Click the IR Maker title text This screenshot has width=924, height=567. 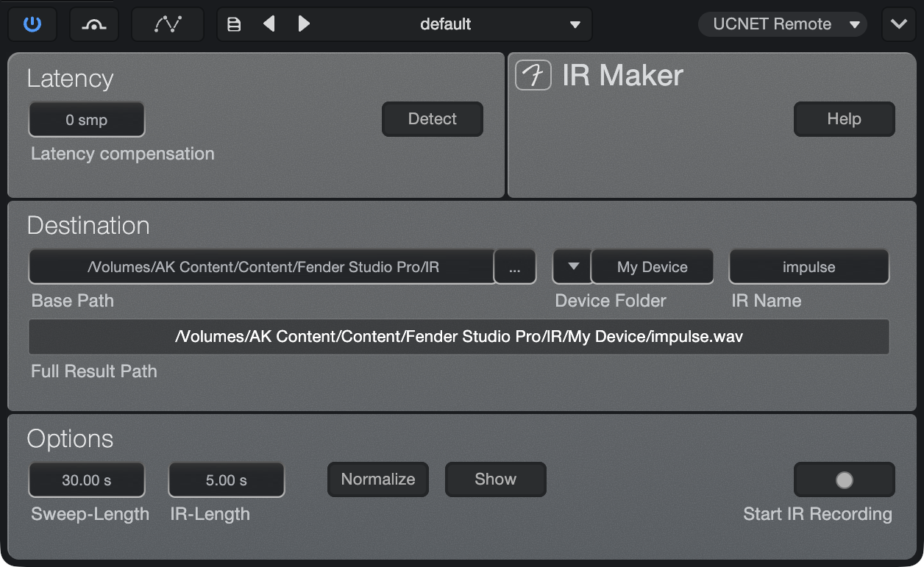tap(623, 75)
